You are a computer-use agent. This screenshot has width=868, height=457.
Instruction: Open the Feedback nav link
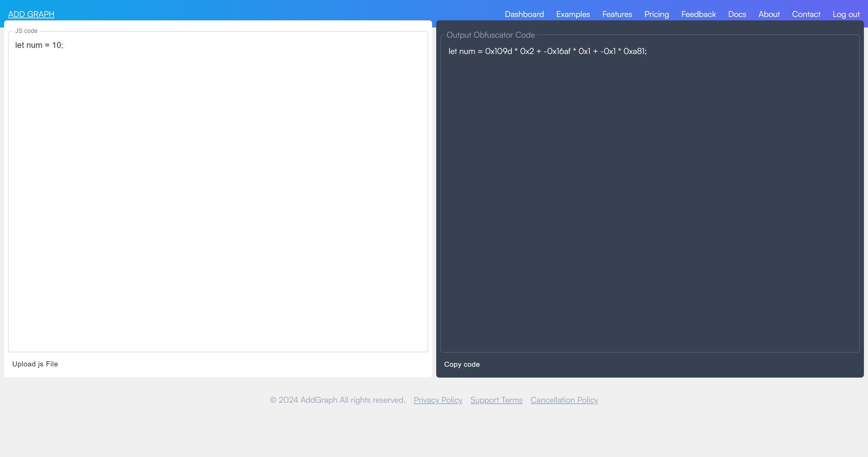pos(699,14)
